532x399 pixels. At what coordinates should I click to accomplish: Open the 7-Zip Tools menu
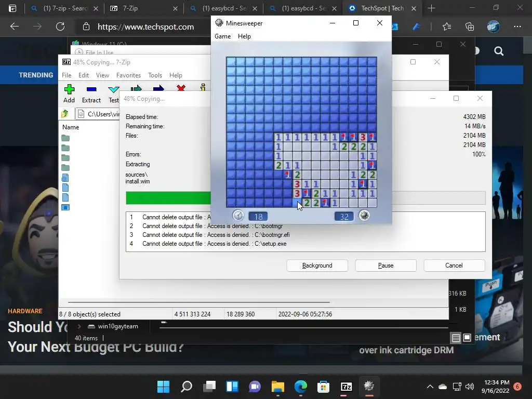click(155, 75)
